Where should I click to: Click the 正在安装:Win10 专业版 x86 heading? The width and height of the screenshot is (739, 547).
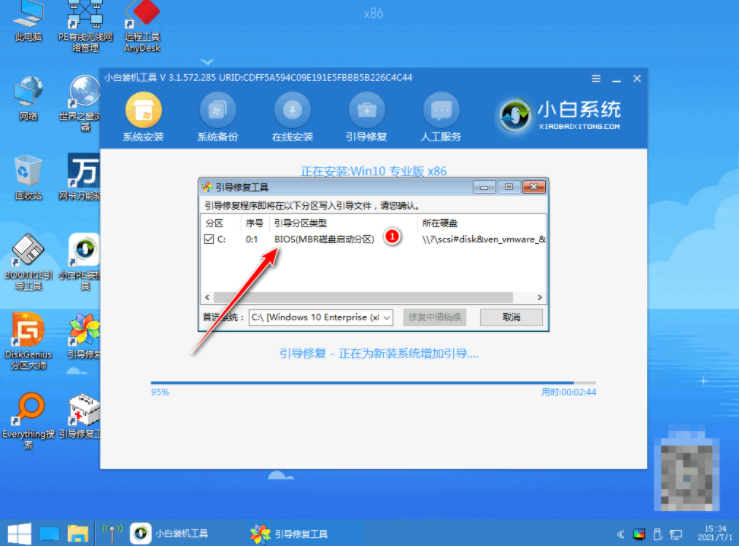(374, 171)
